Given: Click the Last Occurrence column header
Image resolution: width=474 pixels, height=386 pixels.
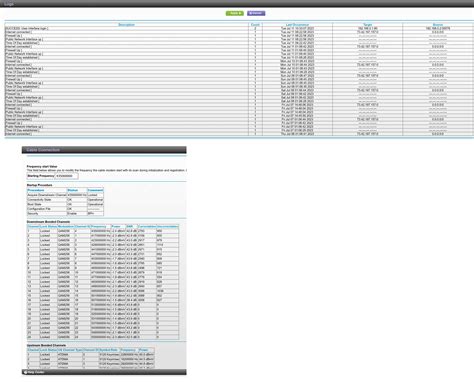Looking at the screenshot, I should pos(297,25).
